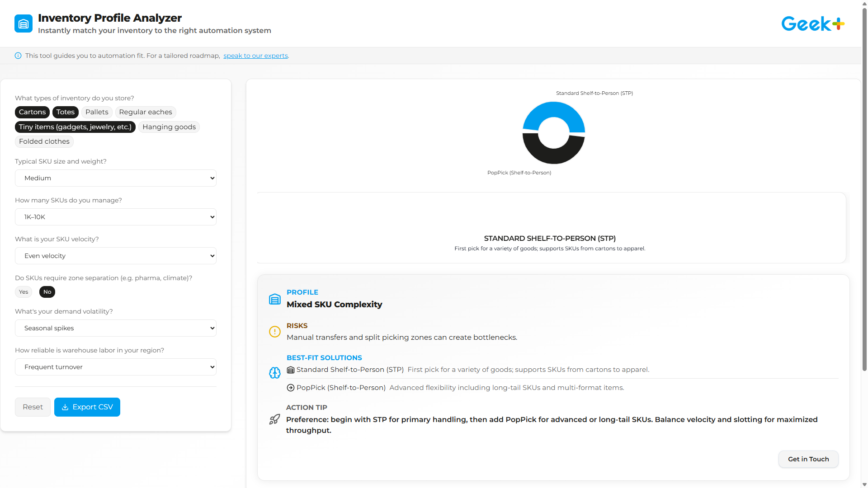Click the Inventory Profile Analyzer logo icon
The width and height of the screenshot is (868, 488).
[x=23, y=23]
